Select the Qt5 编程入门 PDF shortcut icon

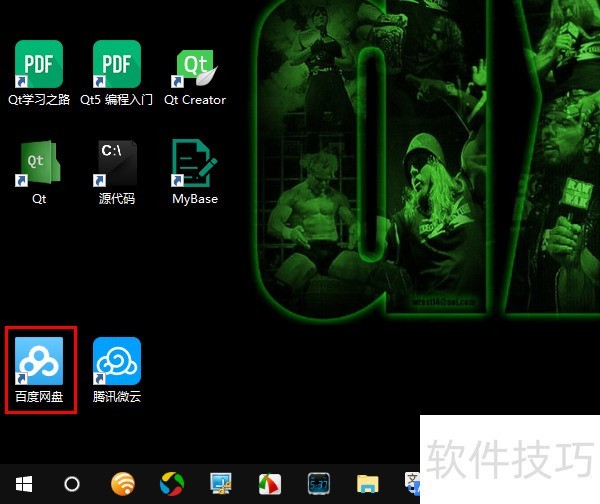117,64
